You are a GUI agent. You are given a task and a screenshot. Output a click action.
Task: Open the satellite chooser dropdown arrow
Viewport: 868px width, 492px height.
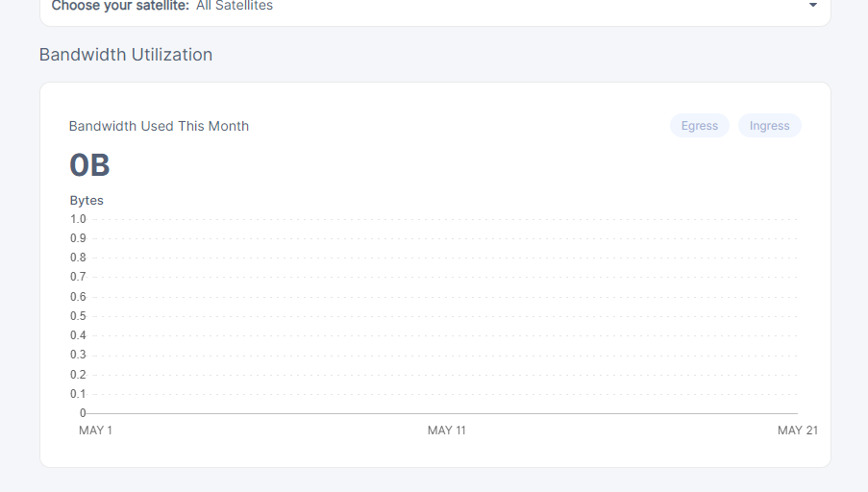coord(812,5)
